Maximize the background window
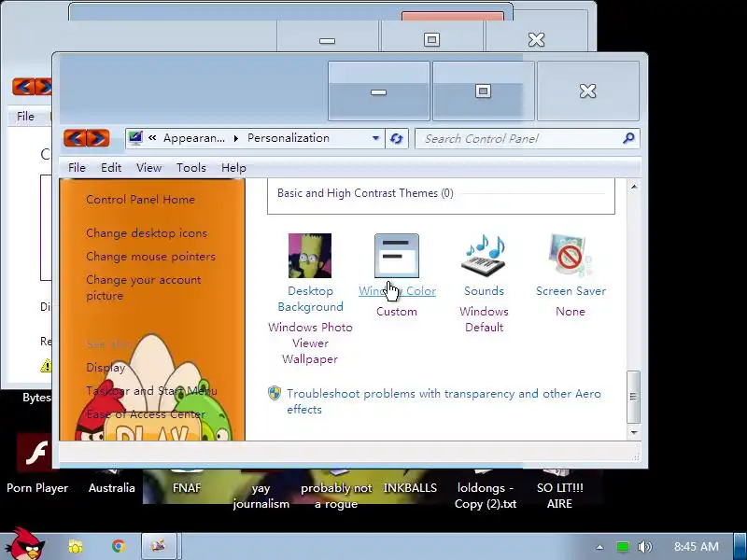Image resolution: width=747 pixels, height=560 pixels. pos(431,39)
